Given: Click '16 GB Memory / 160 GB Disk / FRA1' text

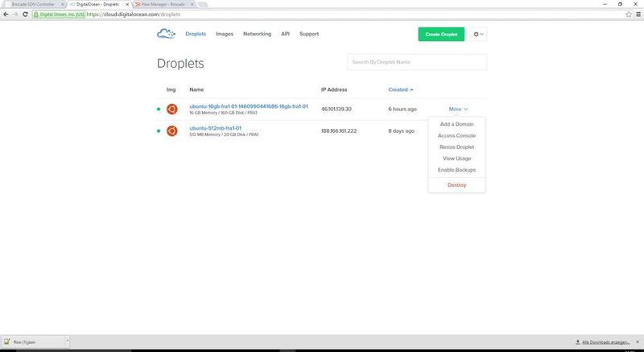Looking at the screenshot, I should coord(224,113).
